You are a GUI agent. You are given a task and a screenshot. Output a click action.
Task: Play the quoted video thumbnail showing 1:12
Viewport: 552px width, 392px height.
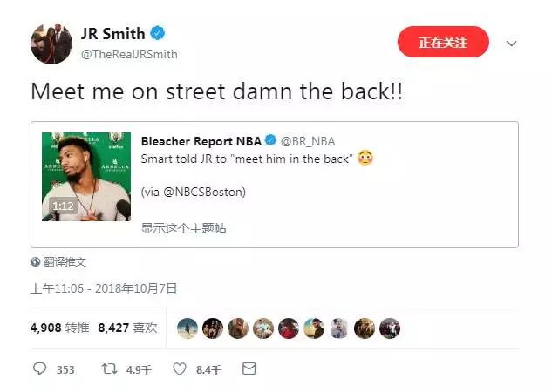coord(86,177)
